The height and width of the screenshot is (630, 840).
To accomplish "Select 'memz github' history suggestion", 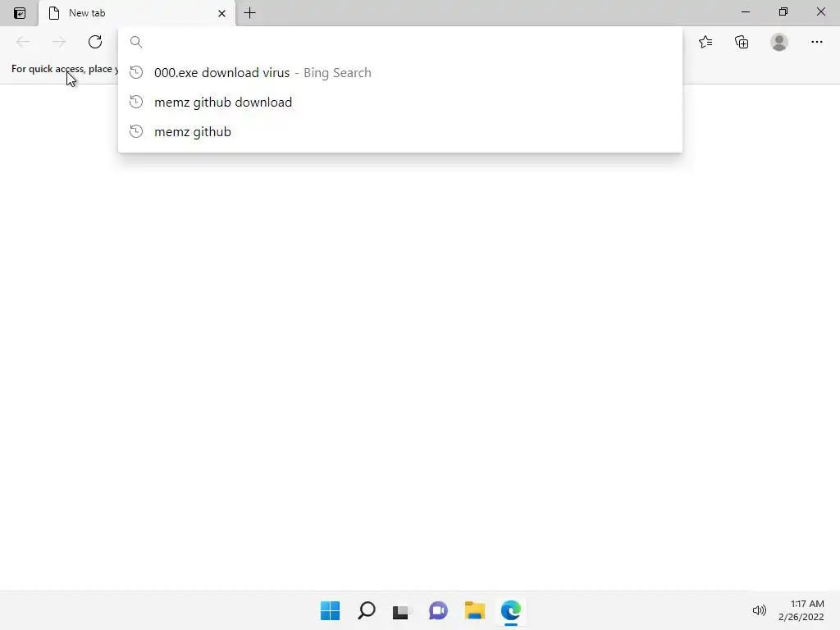I will [400, 131].
